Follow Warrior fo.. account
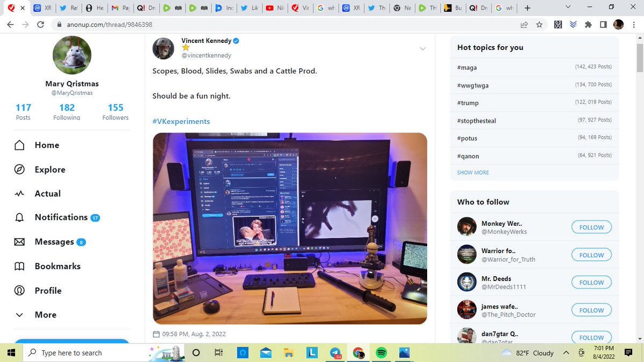Screen dimensions: 644x362 click(591, 255)
